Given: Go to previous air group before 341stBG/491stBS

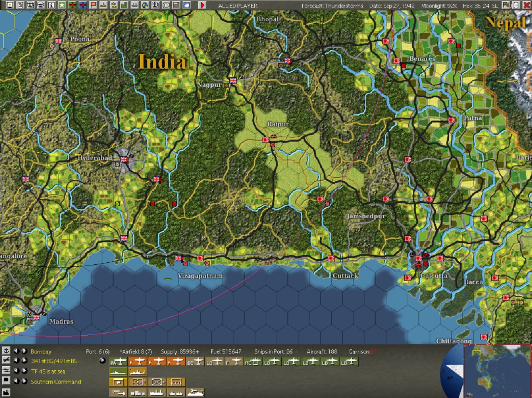Looking at the screenshot, I should (16, 361).
